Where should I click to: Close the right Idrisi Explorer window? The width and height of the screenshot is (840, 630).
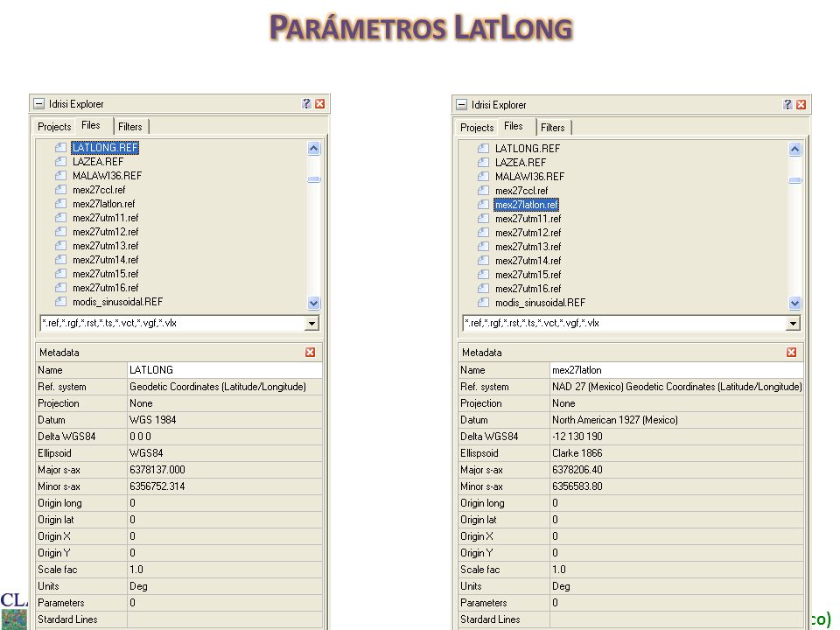(801, 104)
